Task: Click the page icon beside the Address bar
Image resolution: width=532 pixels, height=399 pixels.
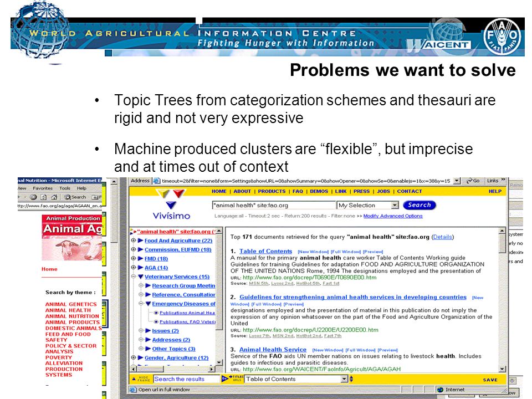Action: 156,181
